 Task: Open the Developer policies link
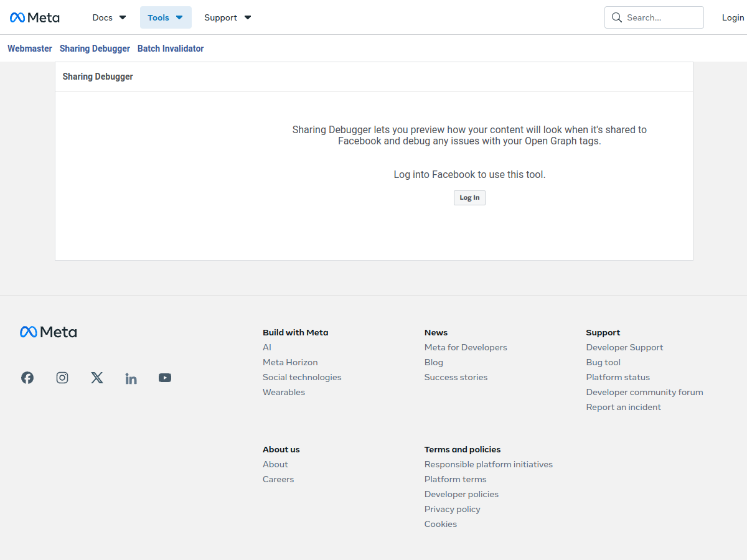click(x=461, y=494)
